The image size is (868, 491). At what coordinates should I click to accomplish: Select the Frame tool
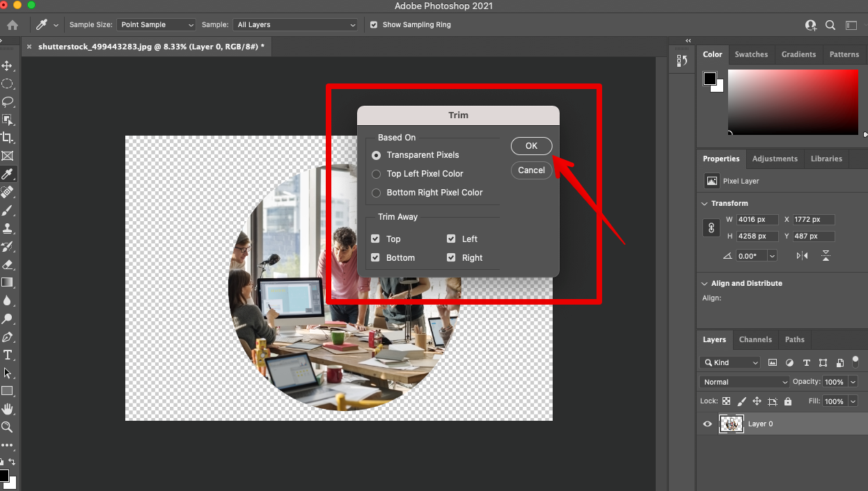click(7, 156)
